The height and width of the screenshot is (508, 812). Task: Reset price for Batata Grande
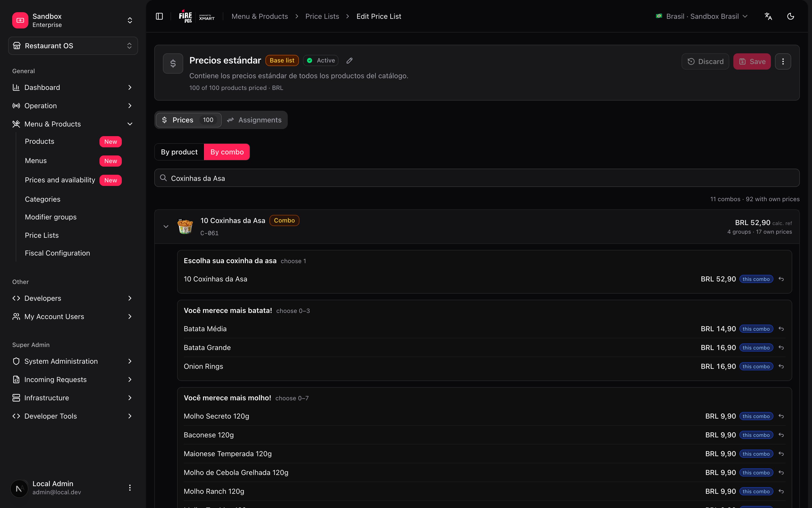coord(781,348)
